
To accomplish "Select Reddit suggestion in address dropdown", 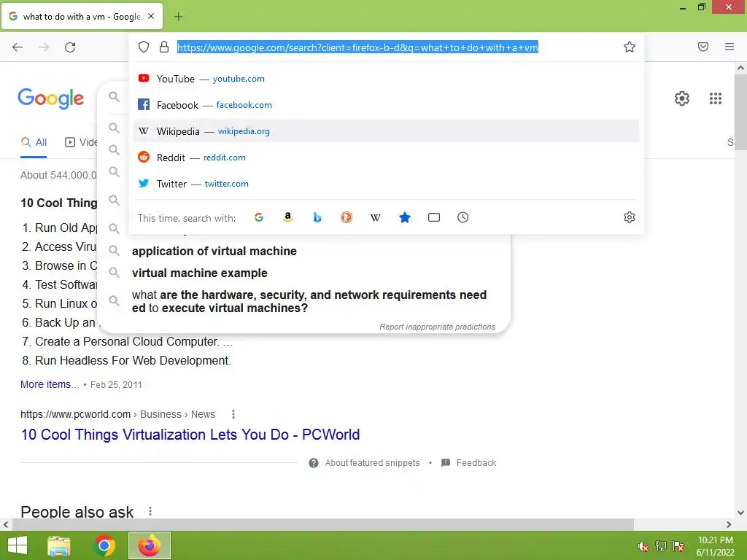I will [386, 157].
